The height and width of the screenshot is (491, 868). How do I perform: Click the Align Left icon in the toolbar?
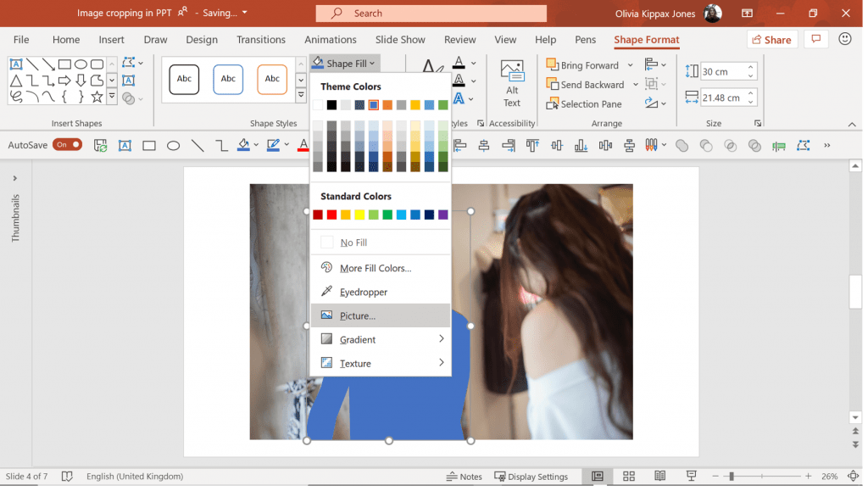pyautogui.click(x=459, y=145)
